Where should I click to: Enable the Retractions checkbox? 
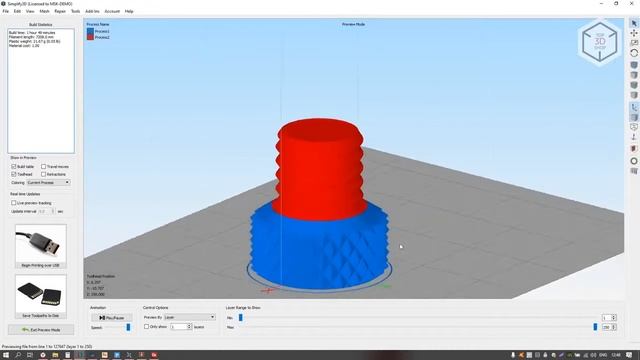(43, 174)
